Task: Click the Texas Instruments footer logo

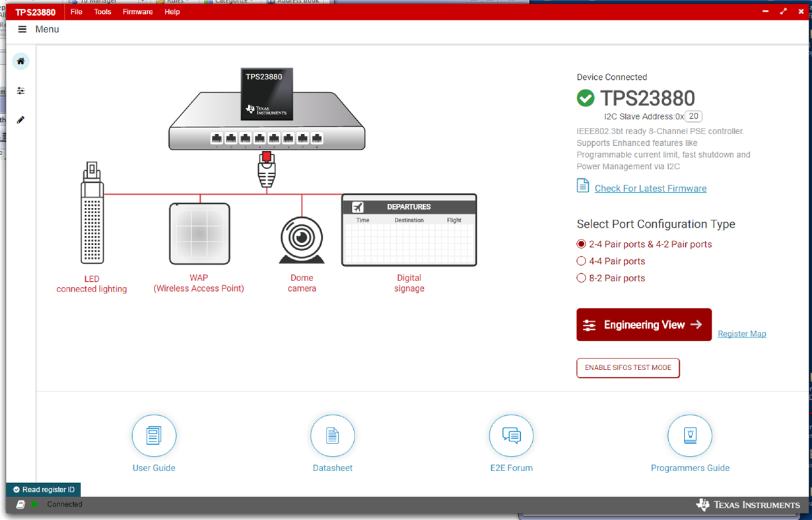Action: 748,505
